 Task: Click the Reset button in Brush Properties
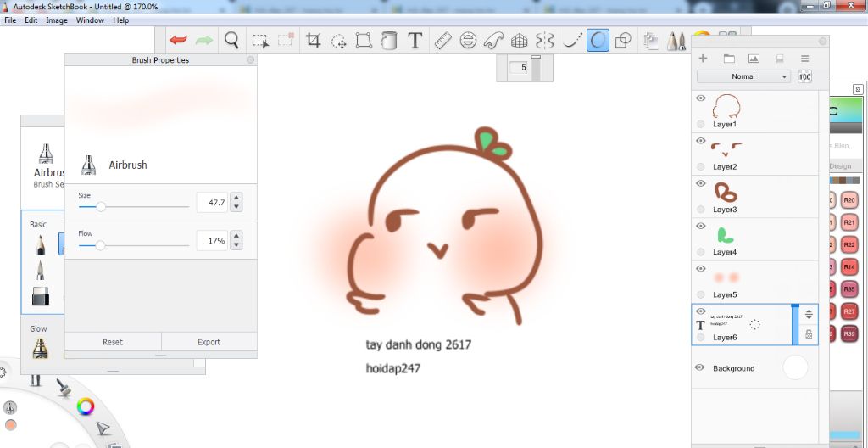(113, 342)
